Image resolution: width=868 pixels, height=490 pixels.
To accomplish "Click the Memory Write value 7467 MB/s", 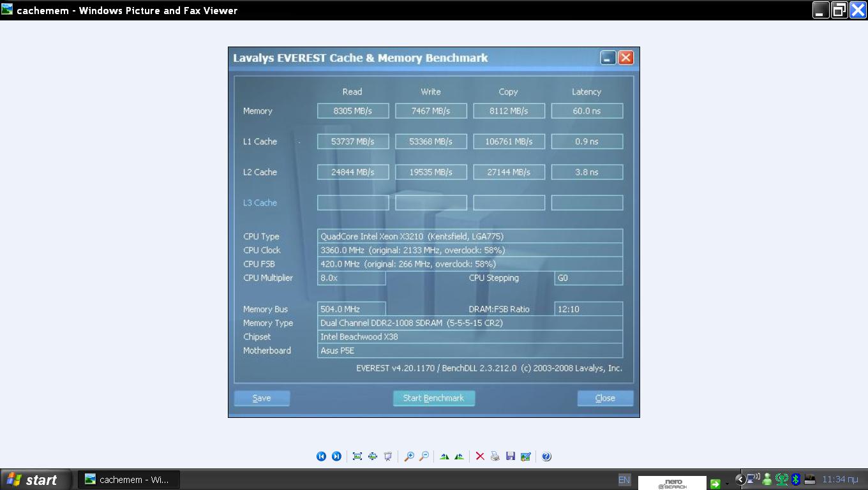I will click(431, 111).
